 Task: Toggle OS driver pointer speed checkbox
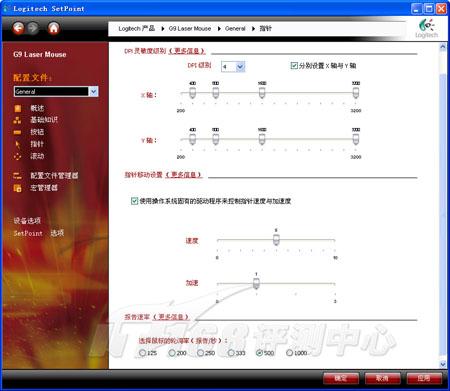tap(134, 201)
